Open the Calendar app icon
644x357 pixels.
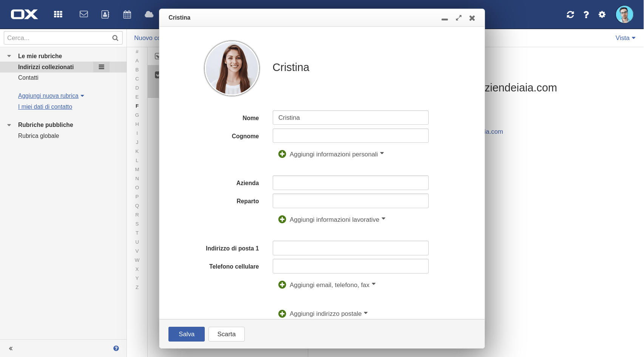[x=127, y=14]
